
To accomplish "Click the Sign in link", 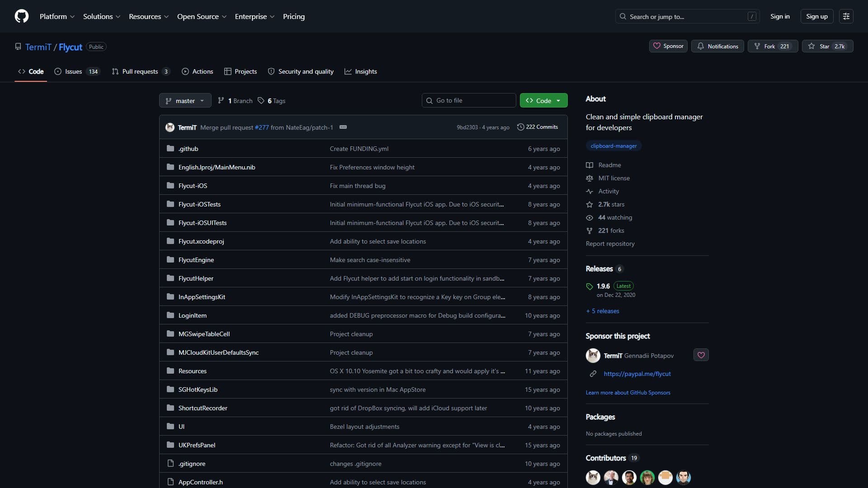I will tap(780, 16).
